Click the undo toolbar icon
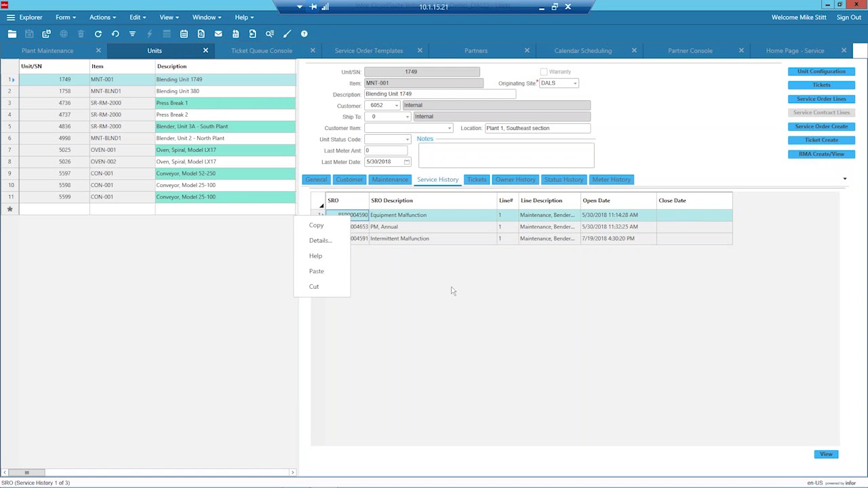Image resolution: width=868 pixels, height=488 pixels. (x=115, y=34)
